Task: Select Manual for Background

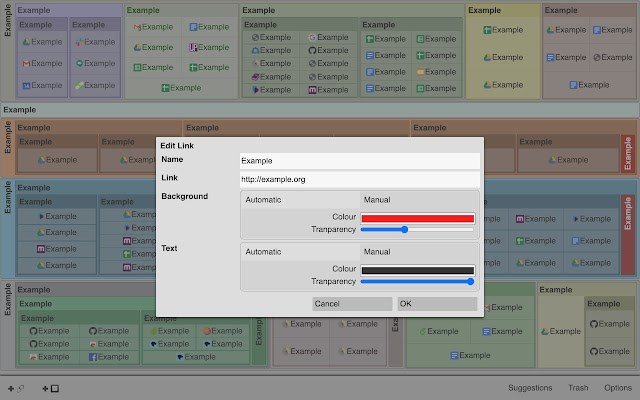Action: [419, 200]
